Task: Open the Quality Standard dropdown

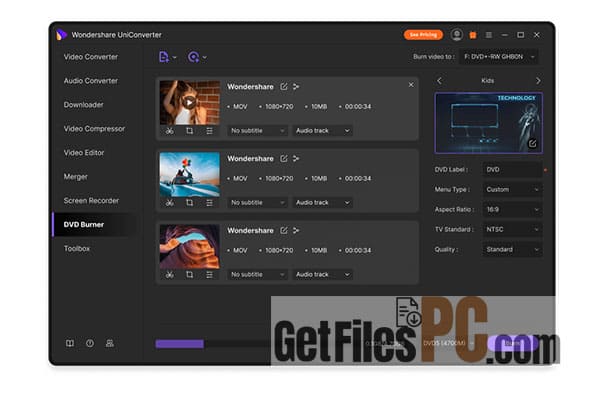Action: coord(512,249)
